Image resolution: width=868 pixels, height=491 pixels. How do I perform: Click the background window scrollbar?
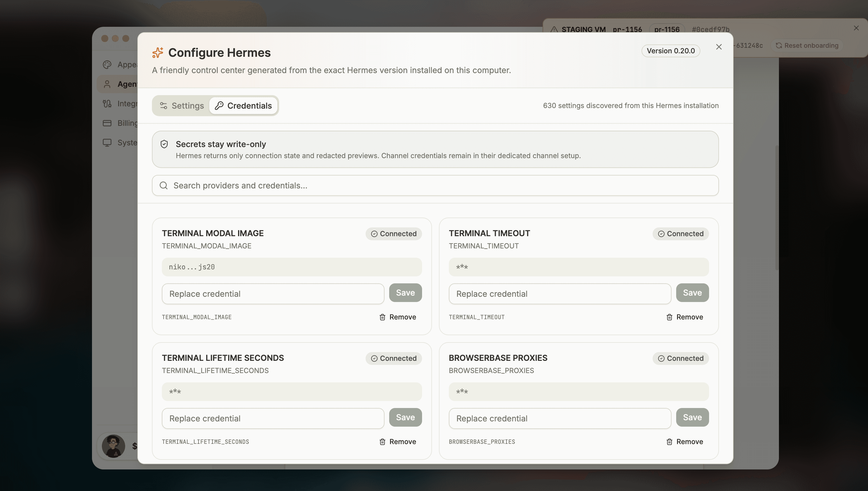[777, 207]
